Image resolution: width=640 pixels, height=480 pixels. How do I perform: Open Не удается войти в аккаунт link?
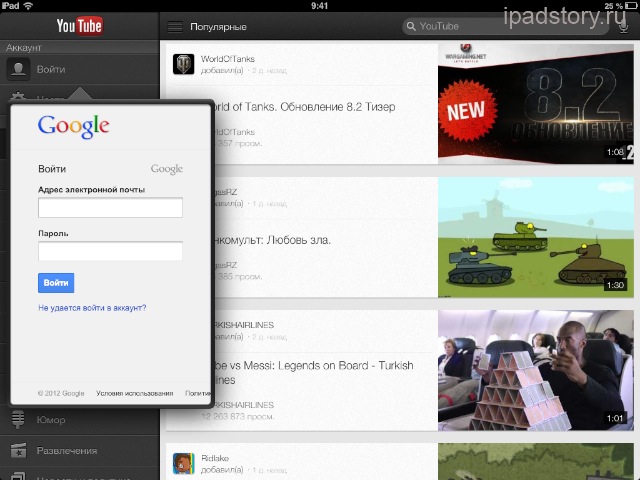[x=92, y=308]
